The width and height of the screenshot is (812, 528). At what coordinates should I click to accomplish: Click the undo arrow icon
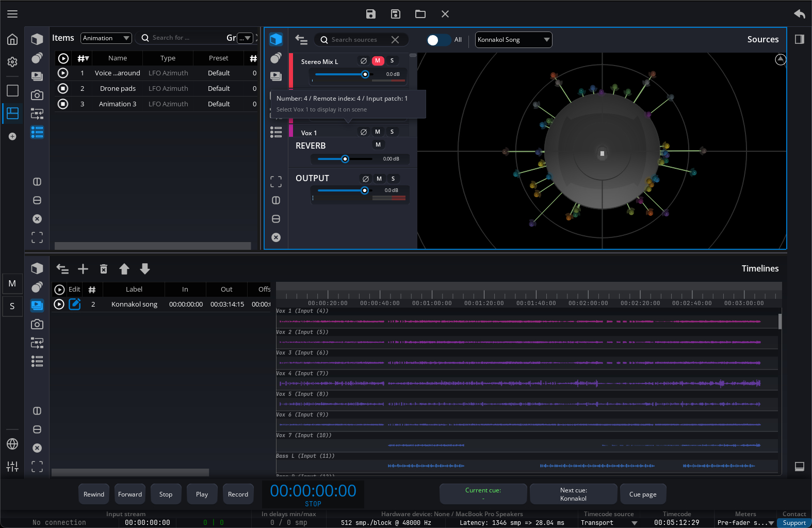pyautogui.click(x=799, y=14)
